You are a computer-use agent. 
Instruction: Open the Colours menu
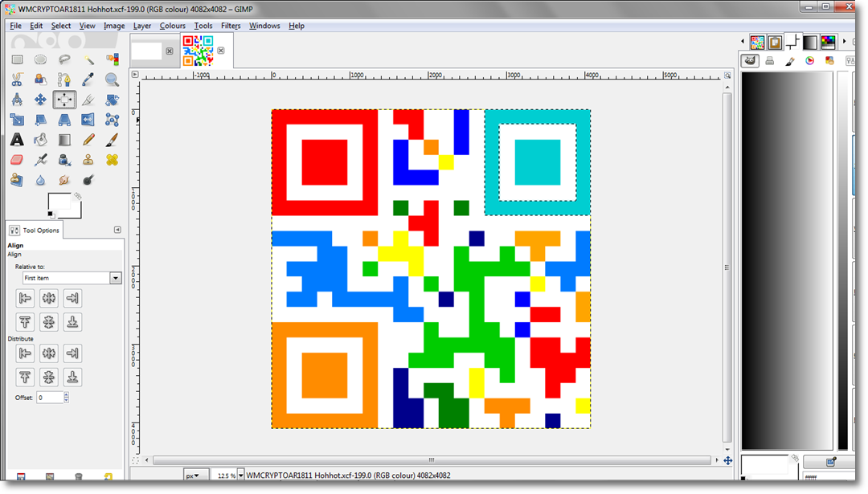(173, 26)
